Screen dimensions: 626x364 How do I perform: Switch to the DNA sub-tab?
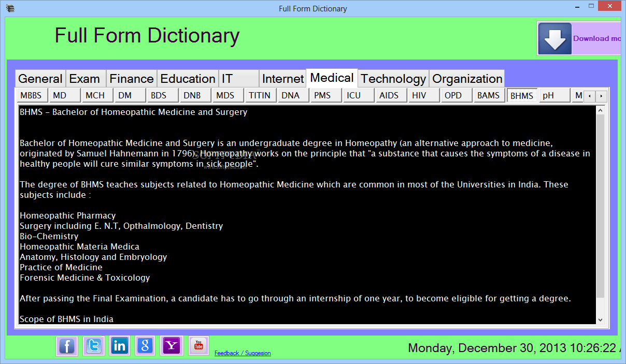[293, 95]
